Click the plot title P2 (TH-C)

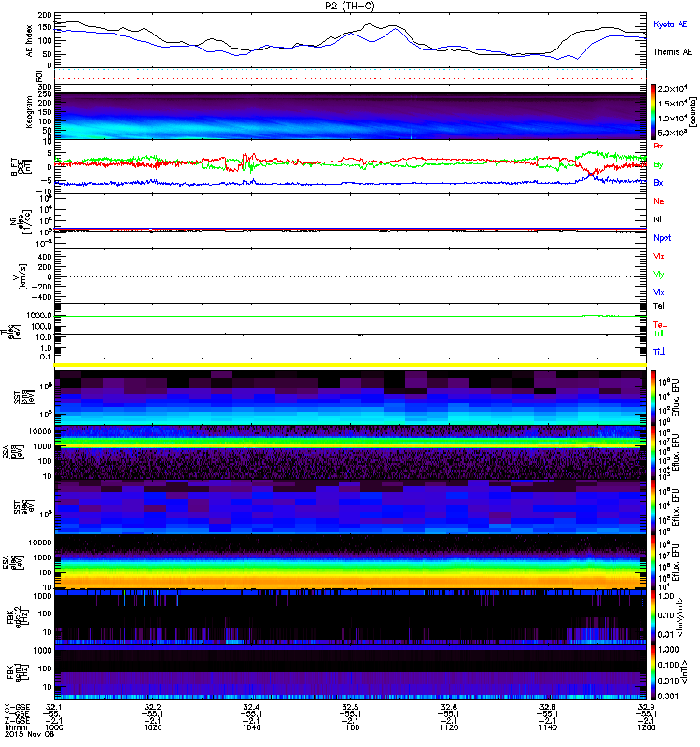coord(349,6)
